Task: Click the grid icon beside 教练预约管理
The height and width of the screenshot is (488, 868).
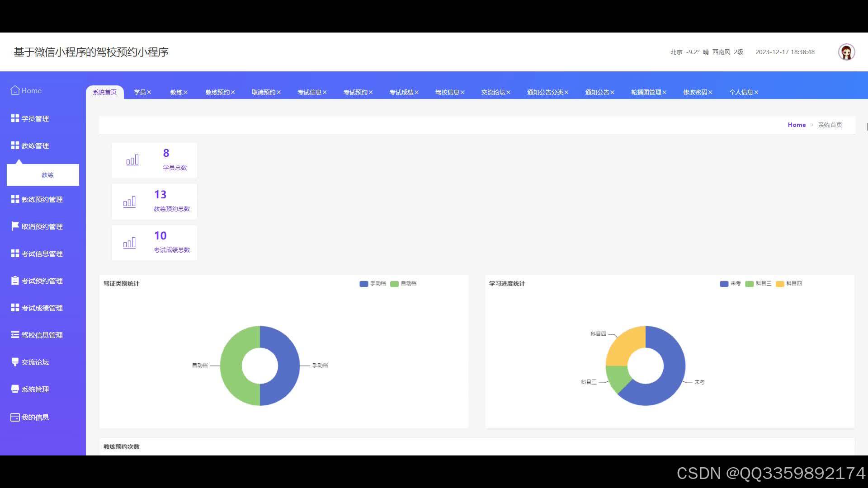Action: coord(15,199)
